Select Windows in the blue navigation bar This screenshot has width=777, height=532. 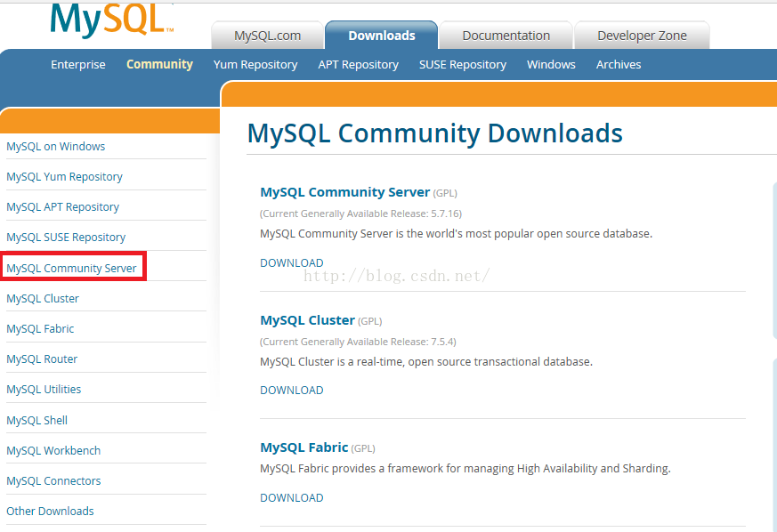tap(551, 64)
